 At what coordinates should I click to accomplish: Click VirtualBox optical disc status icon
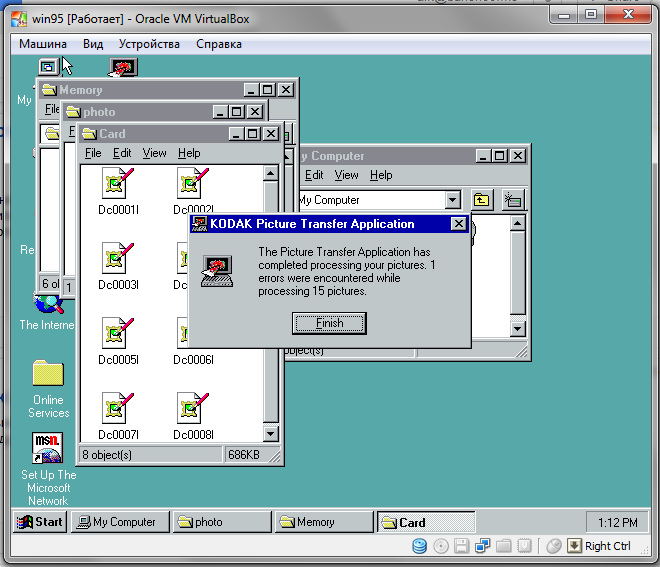(x=441, y=546)
